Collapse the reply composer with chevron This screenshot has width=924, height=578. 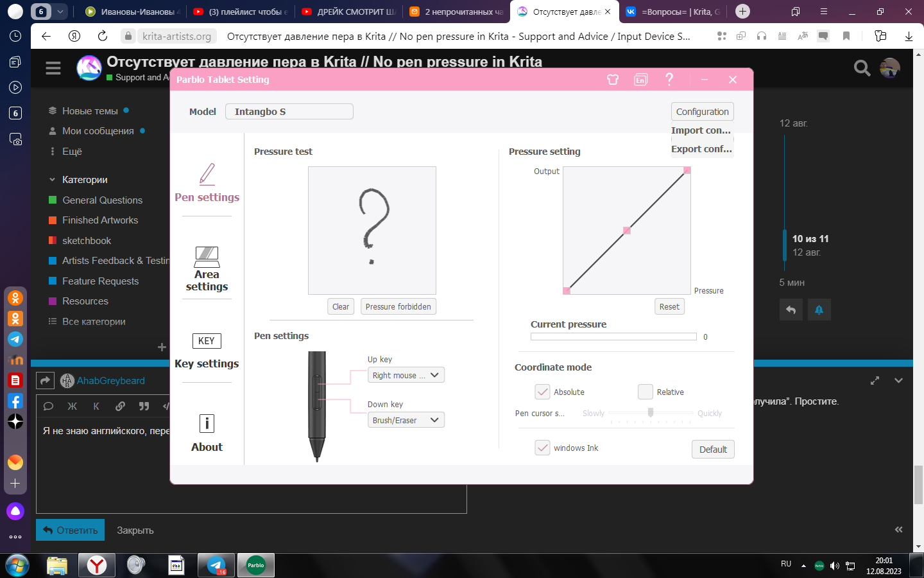898,381
